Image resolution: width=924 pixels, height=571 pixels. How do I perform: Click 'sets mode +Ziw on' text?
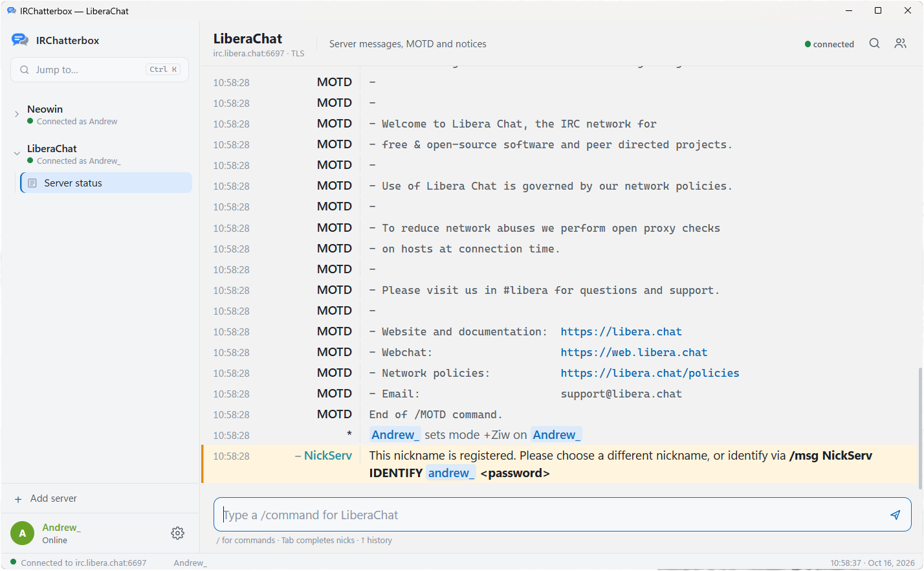coord(476,435)
